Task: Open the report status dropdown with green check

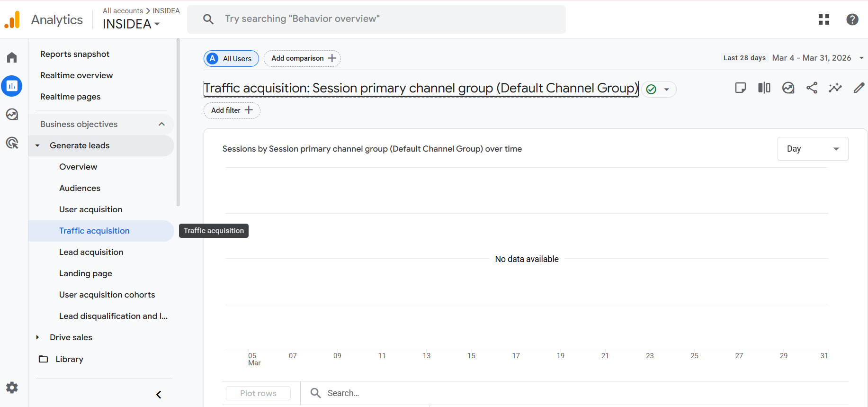Action: [x=659, y=89]
